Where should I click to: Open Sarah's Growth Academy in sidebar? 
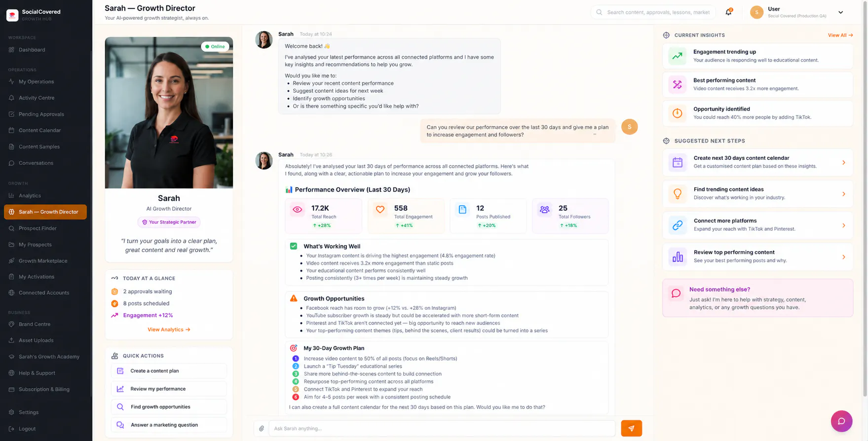pyautogui.click(x=45, y=357)
